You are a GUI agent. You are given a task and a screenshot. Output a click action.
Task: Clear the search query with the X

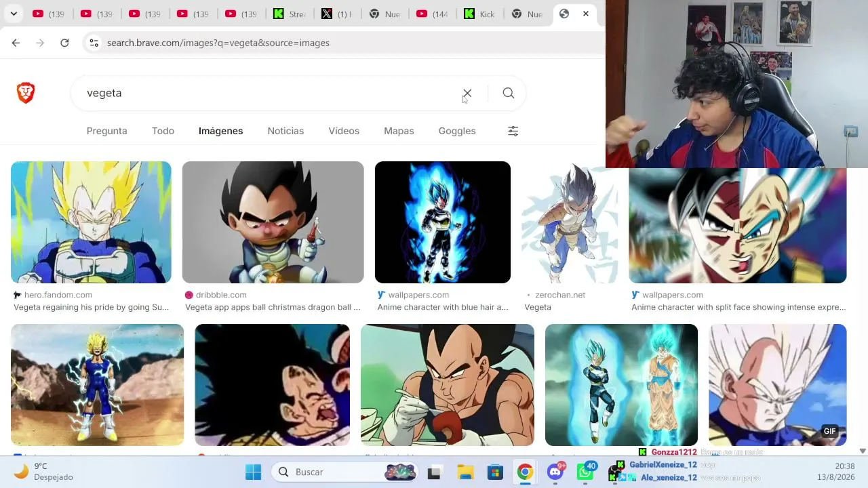[467, 93]
